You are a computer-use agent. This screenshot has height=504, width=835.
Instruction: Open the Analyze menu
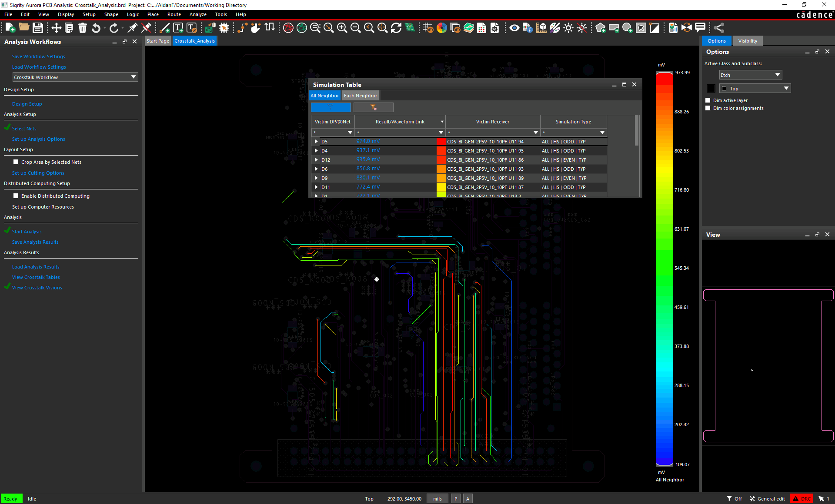coord(198,14)
